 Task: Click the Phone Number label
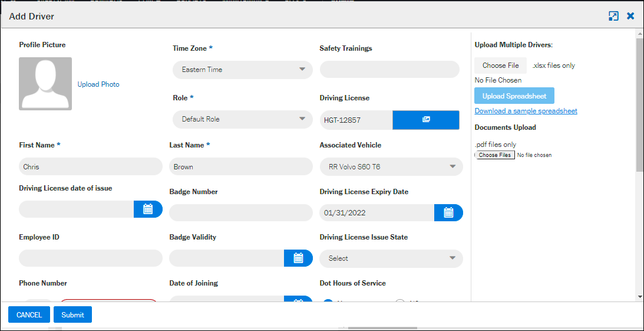pos(42,283)
